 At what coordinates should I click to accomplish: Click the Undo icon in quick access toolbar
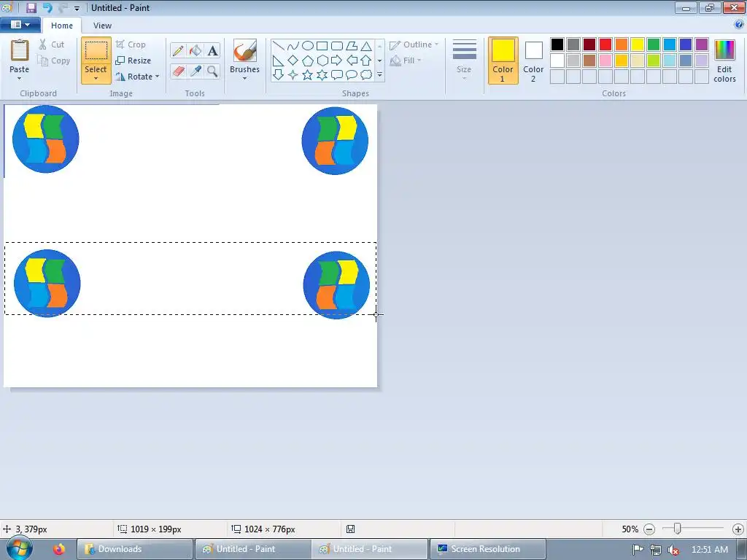47,7
